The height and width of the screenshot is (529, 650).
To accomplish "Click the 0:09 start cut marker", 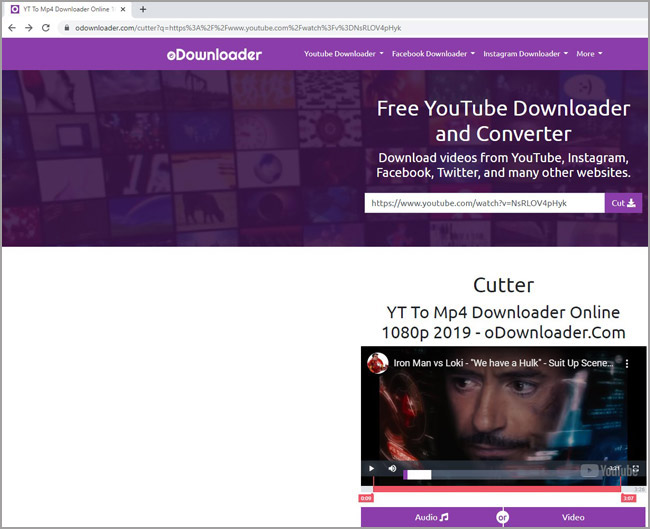I will coord(366,498).
